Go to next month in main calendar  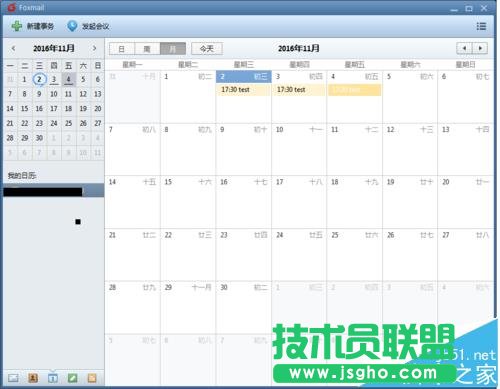click(x=480, y=48)
